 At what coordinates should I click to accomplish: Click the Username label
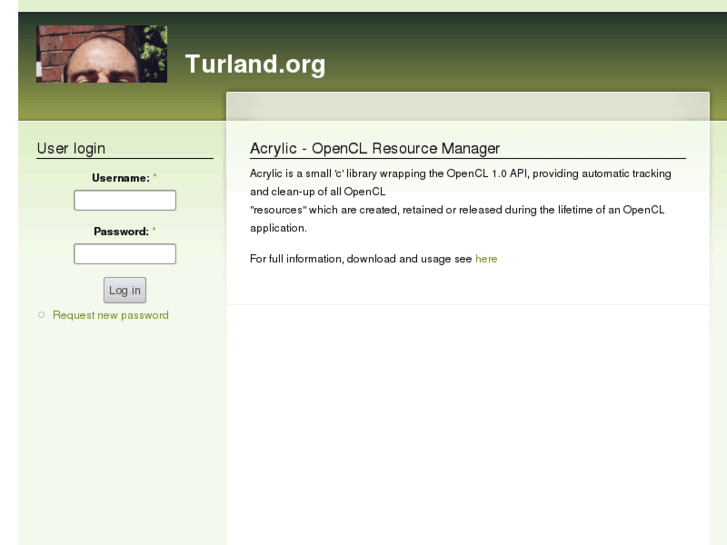click(x=121, y=178)
